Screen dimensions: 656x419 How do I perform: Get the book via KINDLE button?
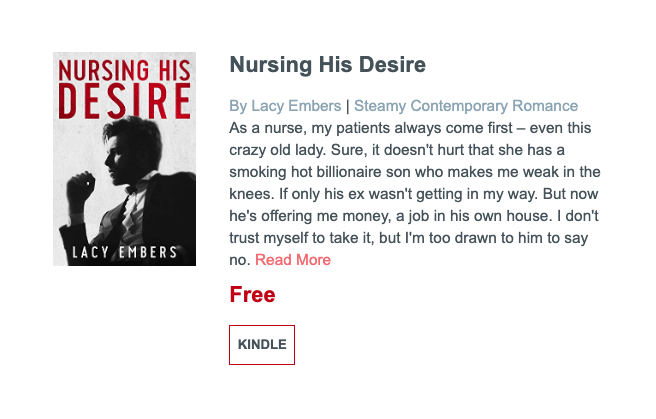coord(262,345)
